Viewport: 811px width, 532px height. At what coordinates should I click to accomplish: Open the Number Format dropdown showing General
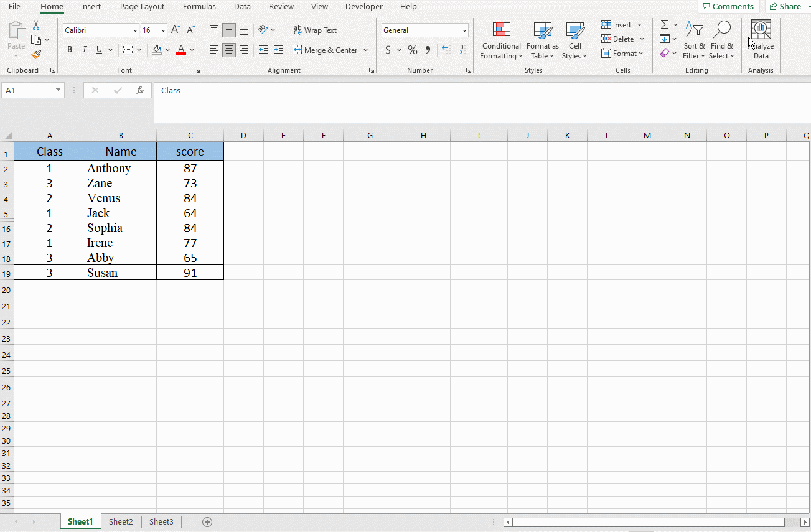coord(463,30)
